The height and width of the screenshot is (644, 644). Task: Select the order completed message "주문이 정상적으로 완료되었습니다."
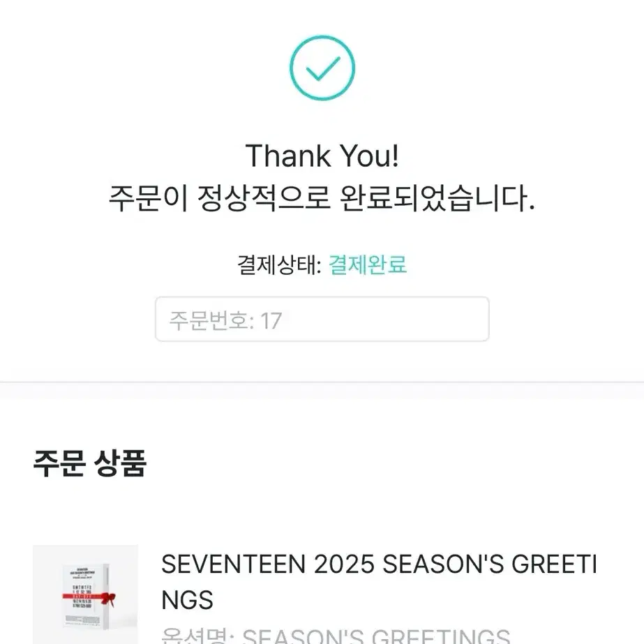(x=322, y=198)
